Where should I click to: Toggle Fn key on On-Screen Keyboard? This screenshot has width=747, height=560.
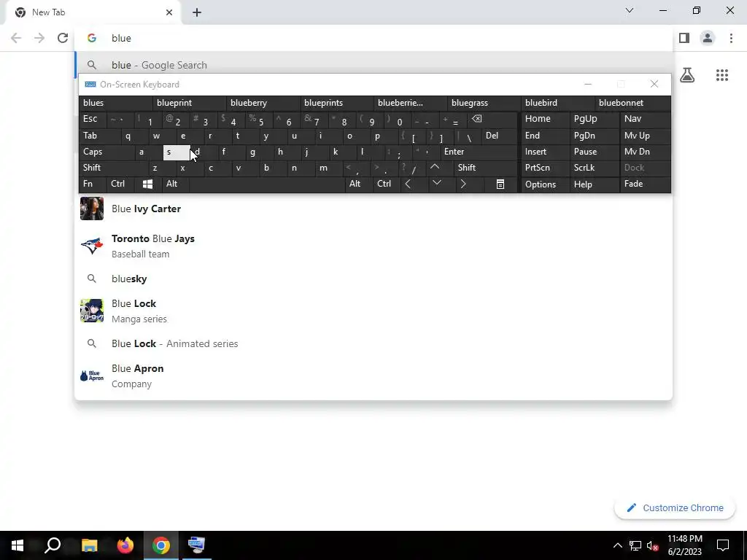pos(93,184)
